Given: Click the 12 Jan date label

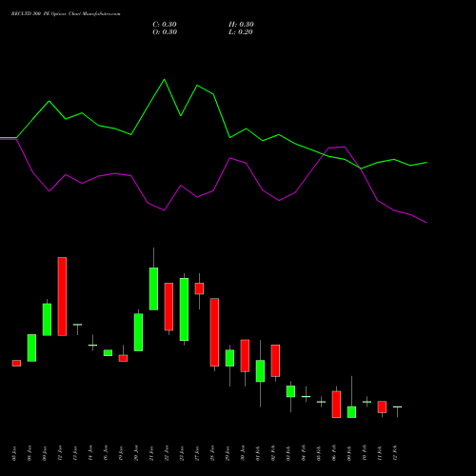Looking at the screenshot, I should click(60, 453).
